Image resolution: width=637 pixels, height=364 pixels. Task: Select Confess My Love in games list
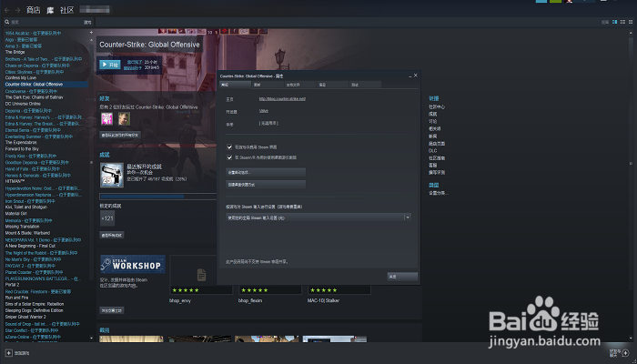(21, 77)
